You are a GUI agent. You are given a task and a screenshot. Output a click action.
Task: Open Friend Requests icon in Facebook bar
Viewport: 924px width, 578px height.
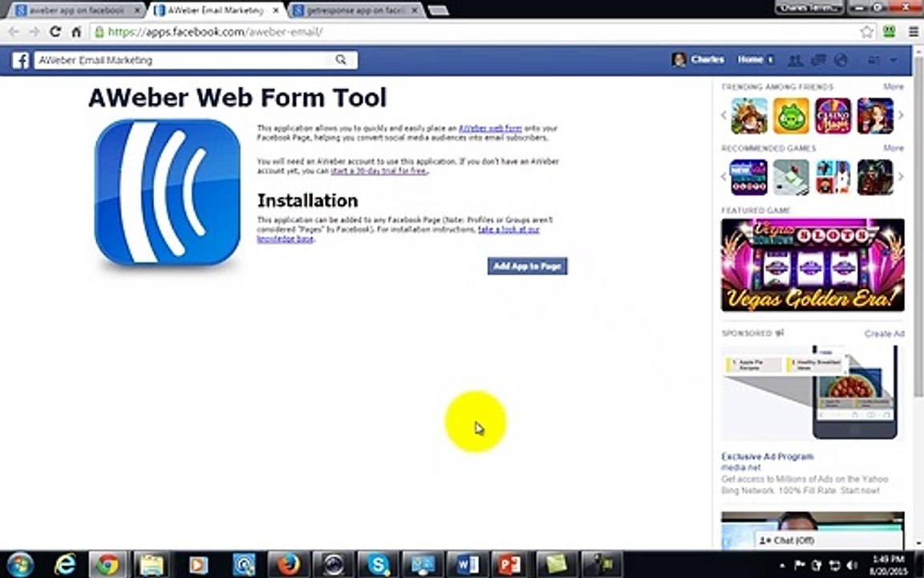(x=795, y=60)
